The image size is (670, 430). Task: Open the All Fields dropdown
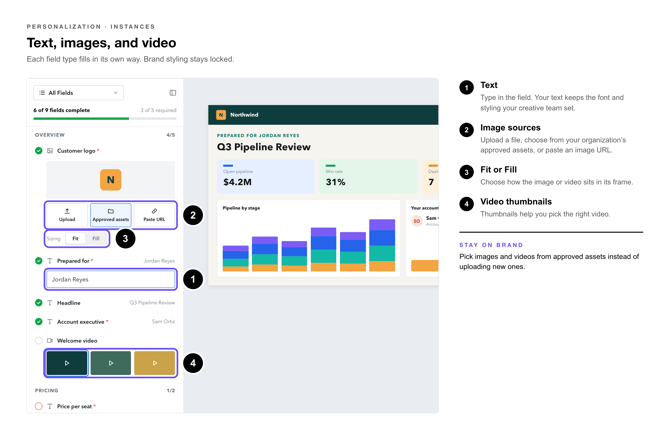[79, 93]
